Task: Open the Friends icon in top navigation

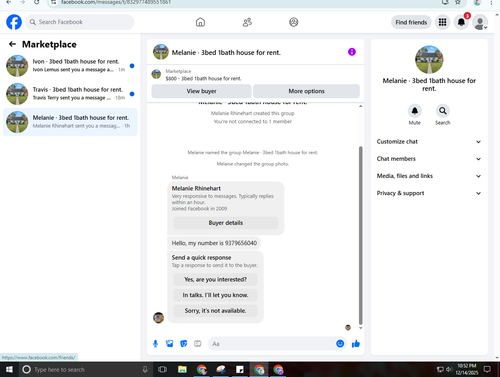Action: [x=247, y=22]
